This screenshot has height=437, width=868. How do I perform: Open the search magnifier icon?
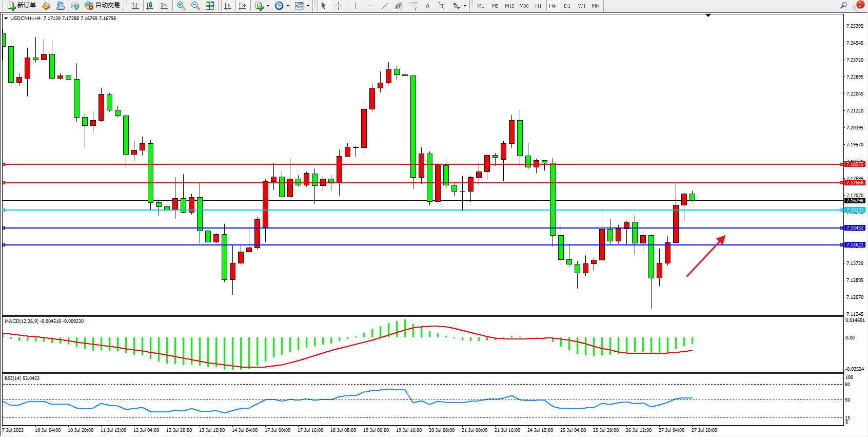pos(843,6)
